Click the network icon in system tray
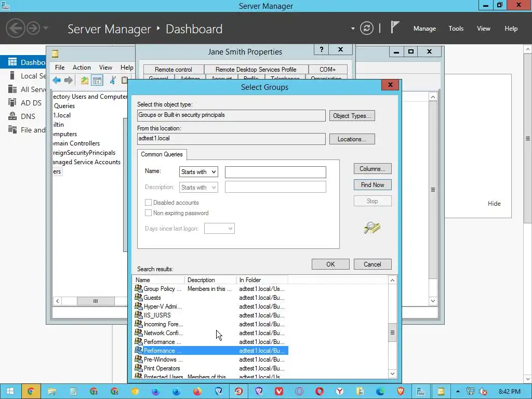 (471, 392)
